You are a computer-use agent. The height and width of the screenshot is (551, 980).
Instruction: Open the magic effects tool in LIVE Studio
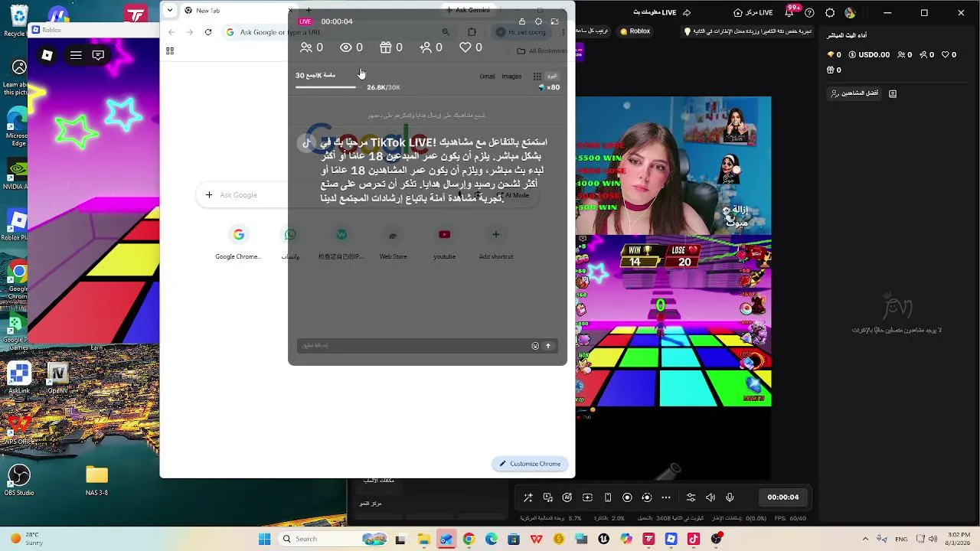[528, 497]
